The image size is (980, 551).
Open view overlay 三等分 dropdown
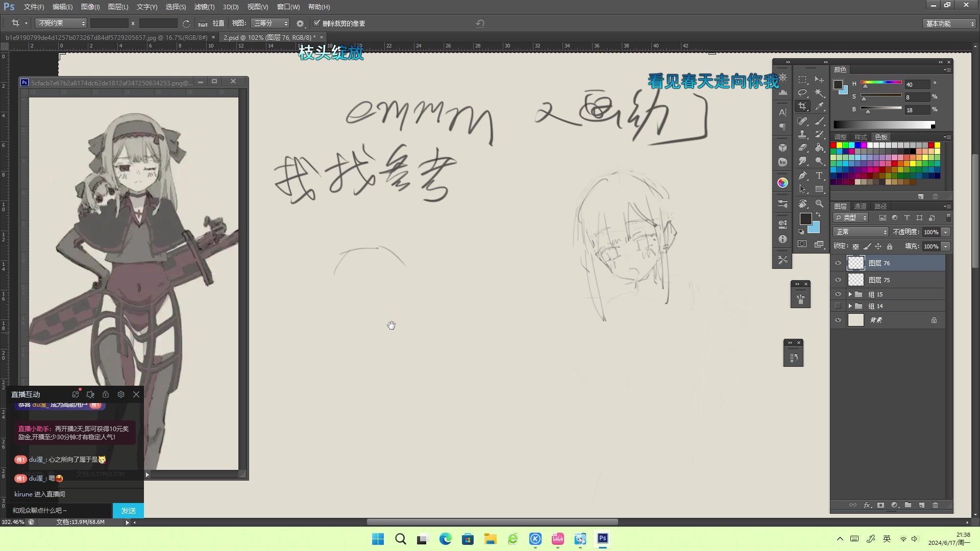[x=270, y=23]
